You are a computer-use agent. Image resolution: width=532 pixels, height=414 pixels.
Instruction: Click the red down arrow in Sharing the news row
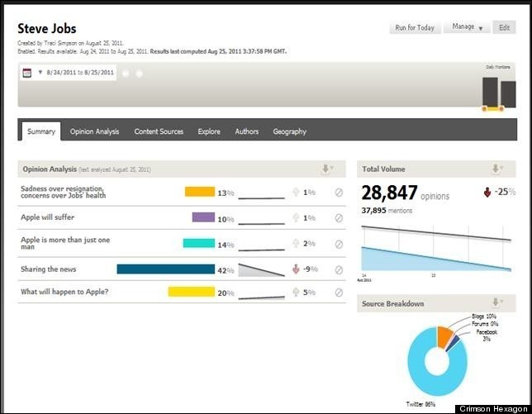[296, 269]
